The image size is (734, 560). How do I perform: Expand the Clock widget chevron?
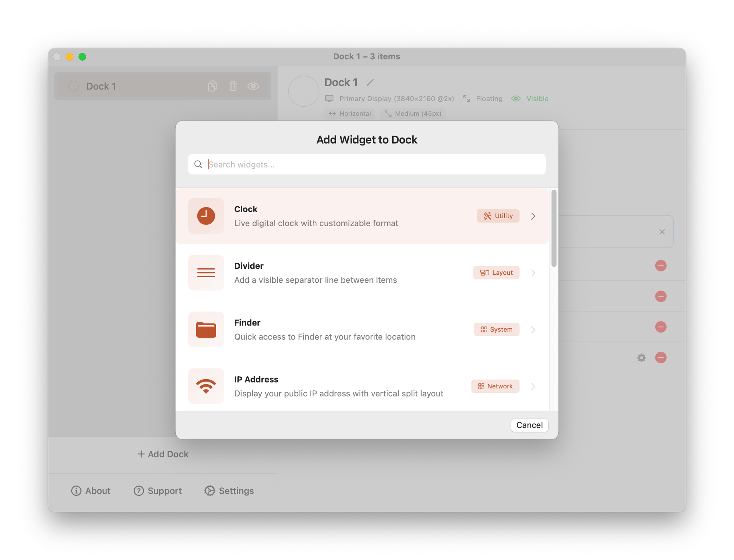[x=533, y=216]
